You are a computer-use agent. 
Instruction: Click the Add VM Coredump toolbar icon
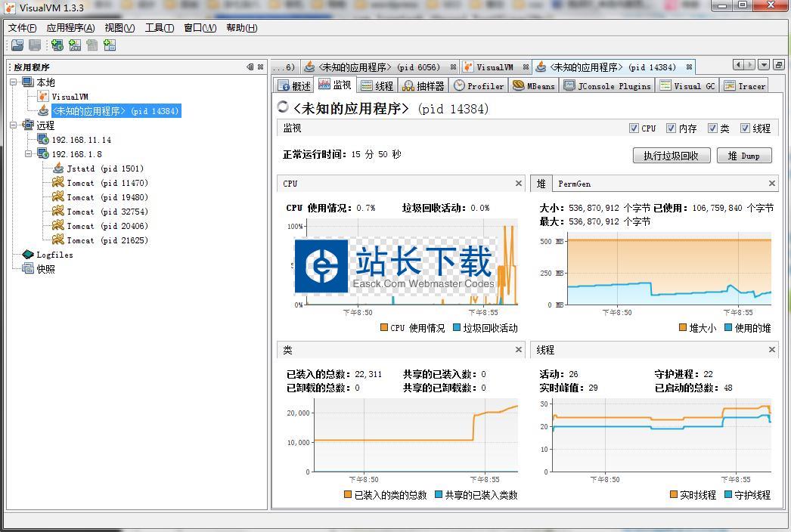click(92, 45)
